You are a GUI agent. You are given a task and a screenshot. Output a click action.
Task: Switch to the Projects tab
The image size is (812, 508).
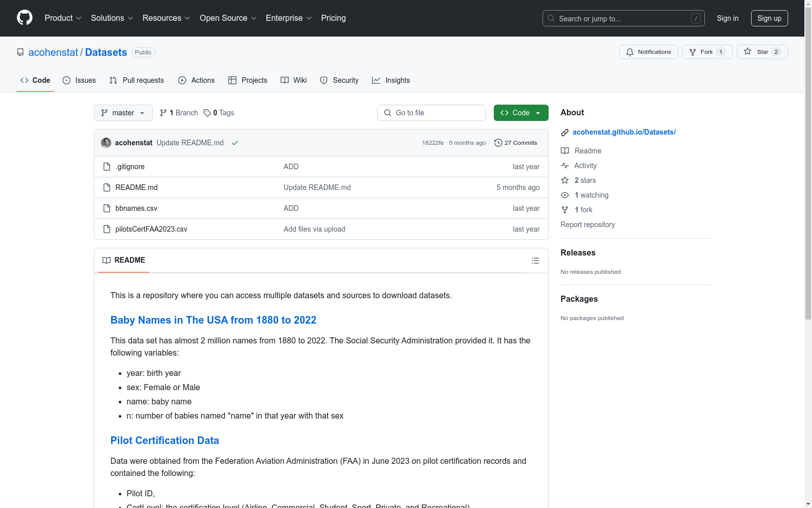(248, 80)
